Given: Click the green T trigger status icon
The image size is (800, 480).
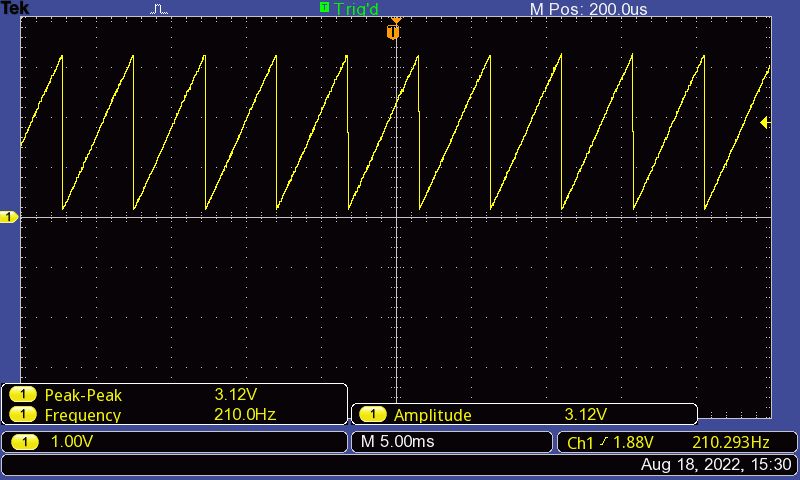Looking at the screenshot, I should [x=324, y=8].
